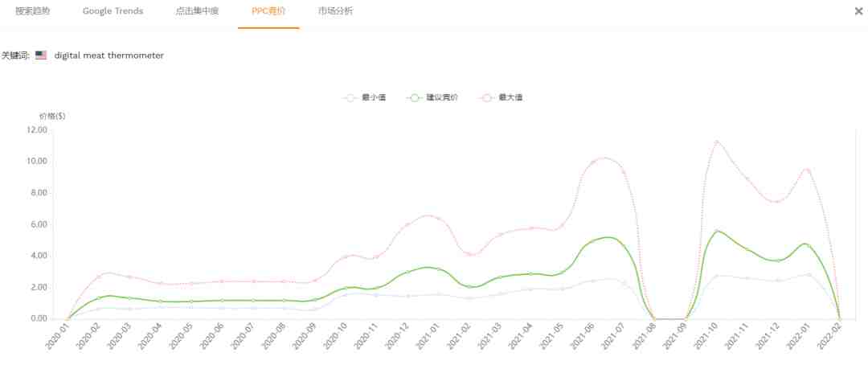868x365 pixels.
Task: Click the 最大值 point at 2020-10
Action: point(346,256)
